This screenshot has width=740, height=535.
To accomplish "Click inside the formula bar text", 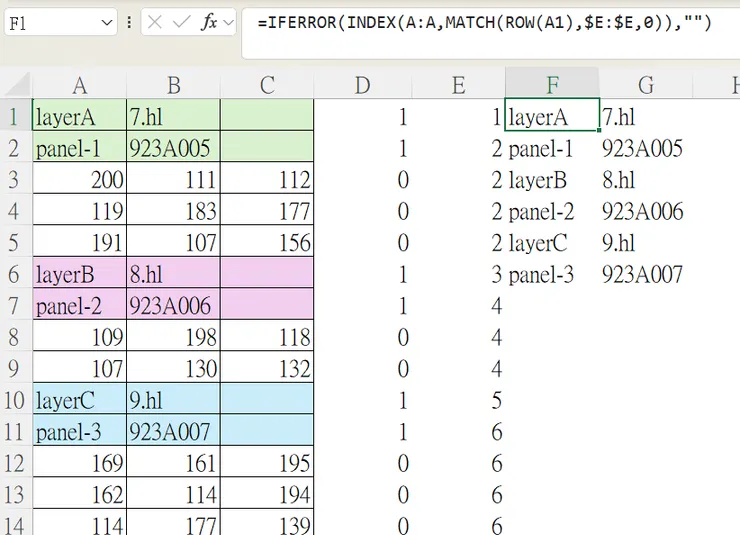I will coord(484,22).
